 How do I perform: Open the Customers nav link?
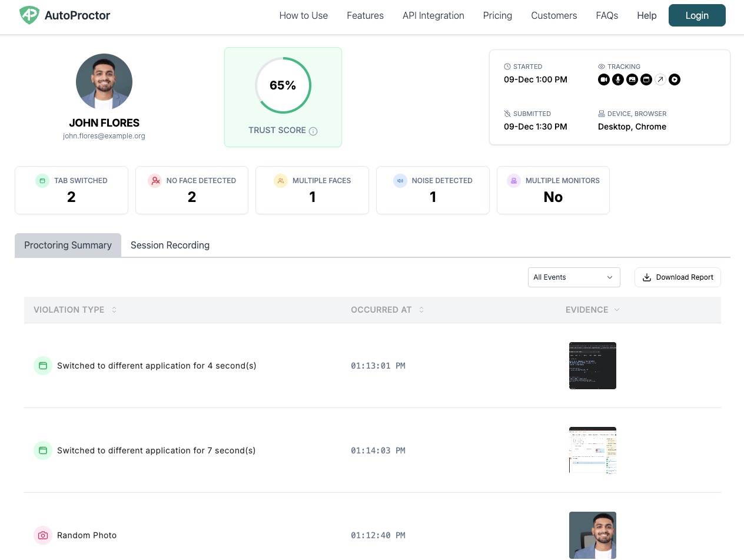(554, 15)
